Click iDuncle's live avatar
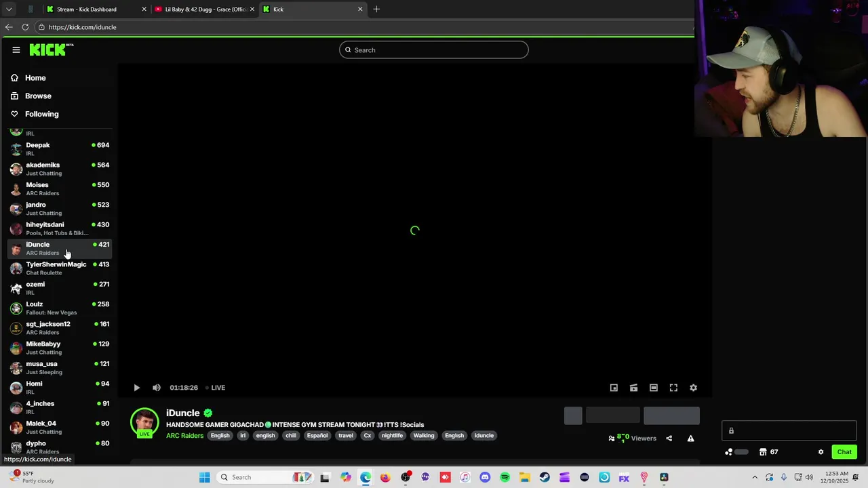 tap(144, 422)
